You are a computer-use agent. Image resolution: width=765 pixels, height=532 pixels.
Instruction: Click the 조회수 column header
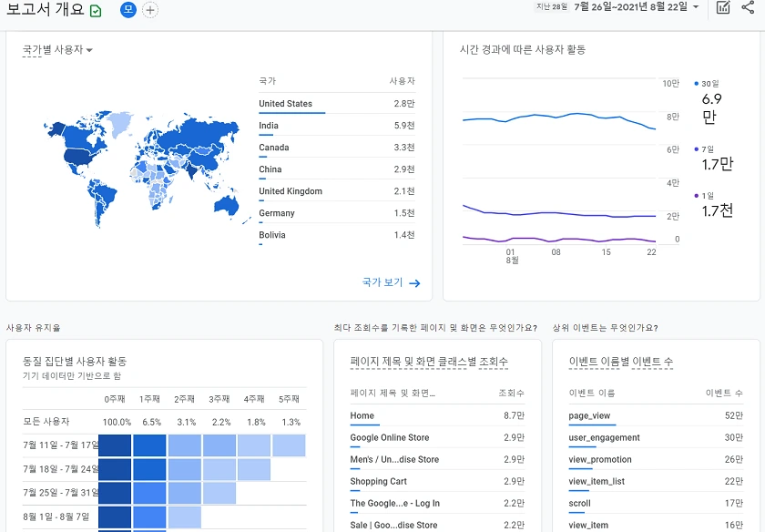tap(511, 393)
